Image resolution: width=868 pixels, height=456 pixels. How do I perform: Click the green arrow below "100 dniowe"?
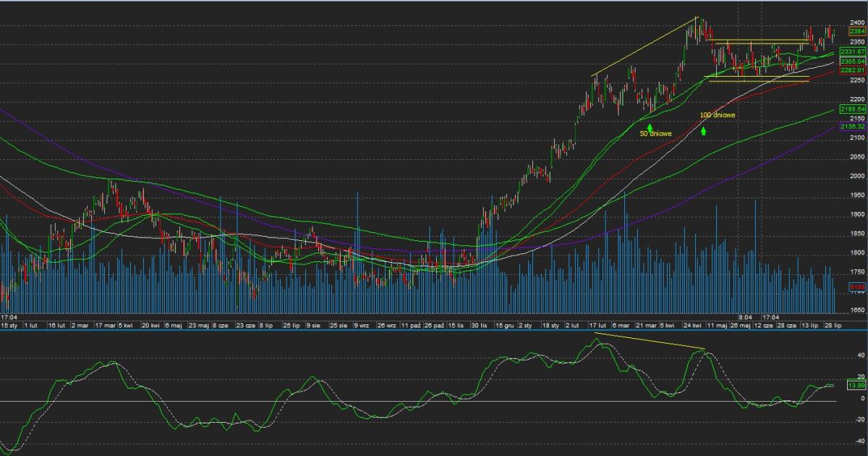click(703, 131)
